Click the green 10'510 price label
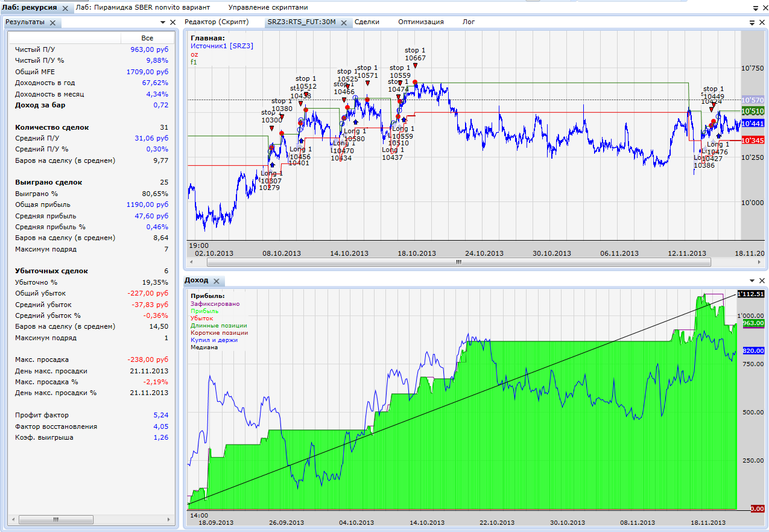The height and width of the screenshot is (532, 769). 753,112
